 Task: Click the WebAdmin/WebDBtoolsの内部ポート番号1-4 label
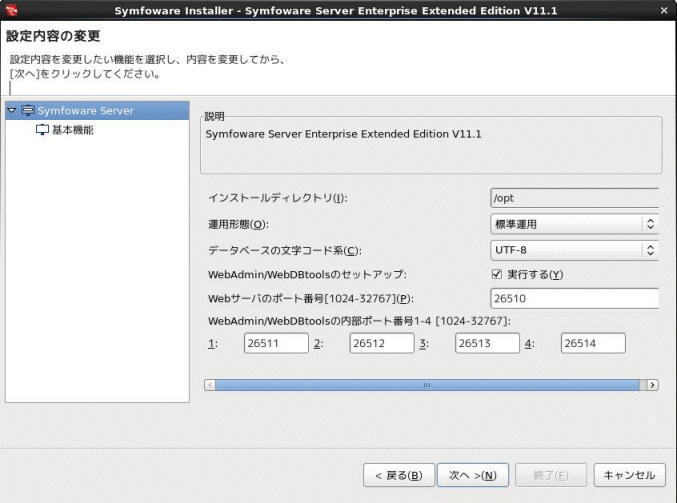coord(359,321)
